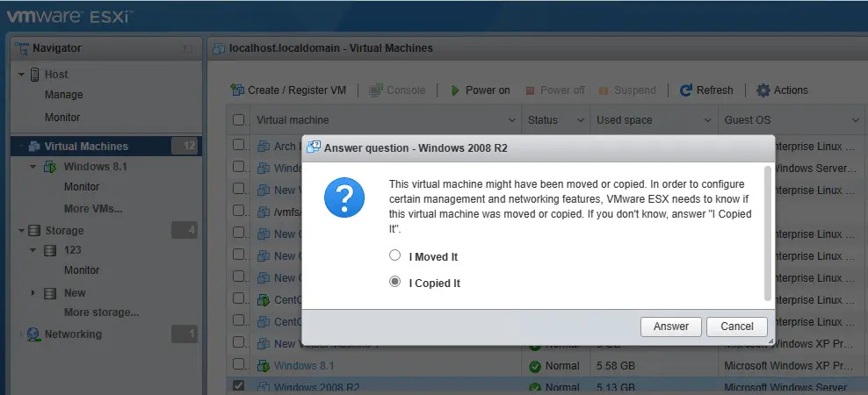Collapse the Windows 8.1 tree node
The height and width of the screenshot is (395, 868).
[33, 167]
